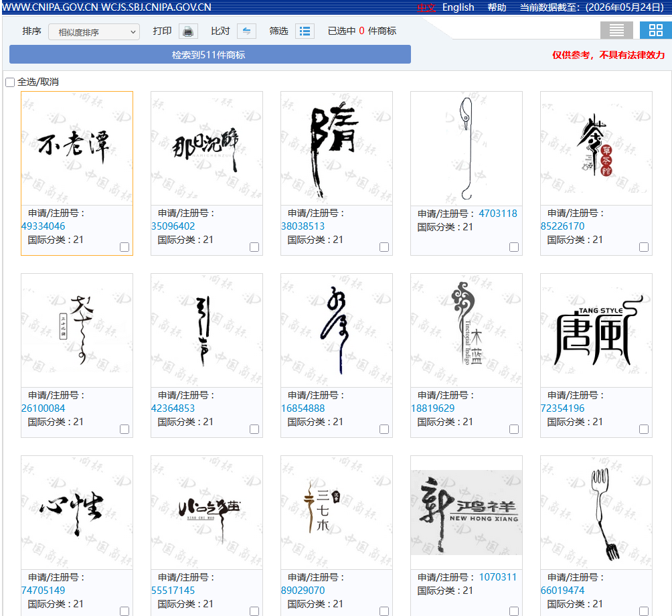
Task: Open registration number 18819629 link
Action: [432, 408]
